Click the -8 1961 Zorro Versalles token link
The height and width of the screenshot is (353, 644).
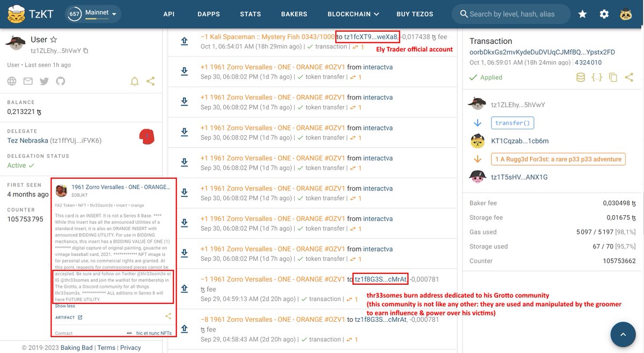(273, 319)
